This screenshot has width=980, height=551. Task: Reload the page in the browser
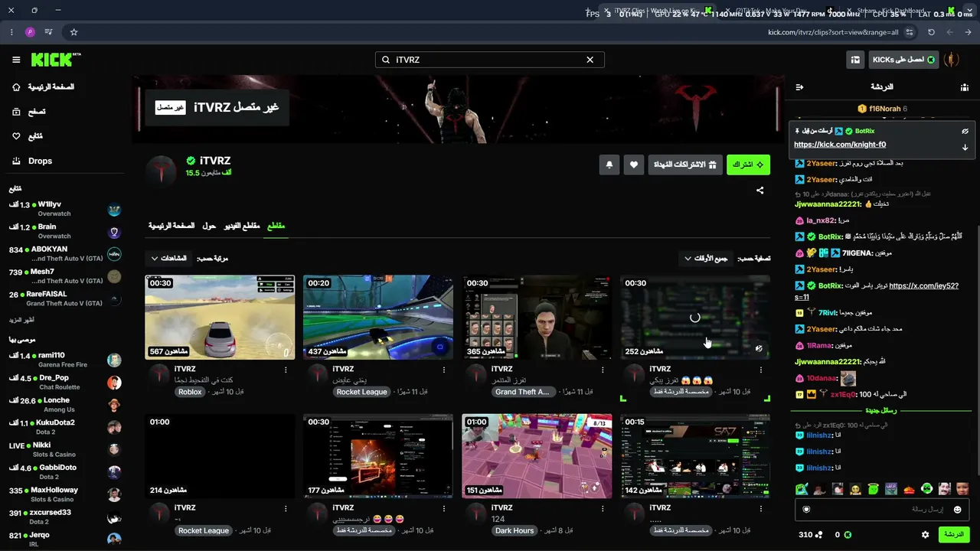tap(931, 32)
